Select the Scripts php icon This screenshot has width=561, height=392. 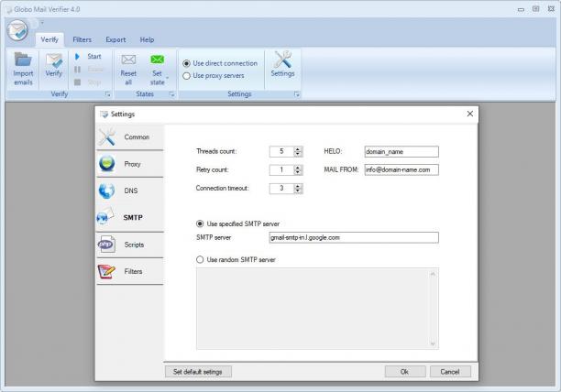[x=106, y=245]
